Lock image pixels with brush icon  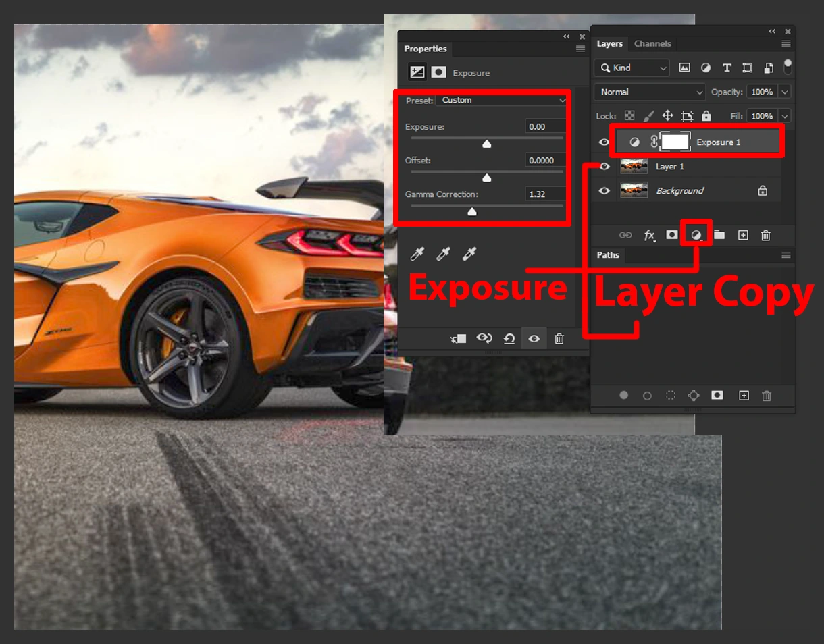click(648, 116)
